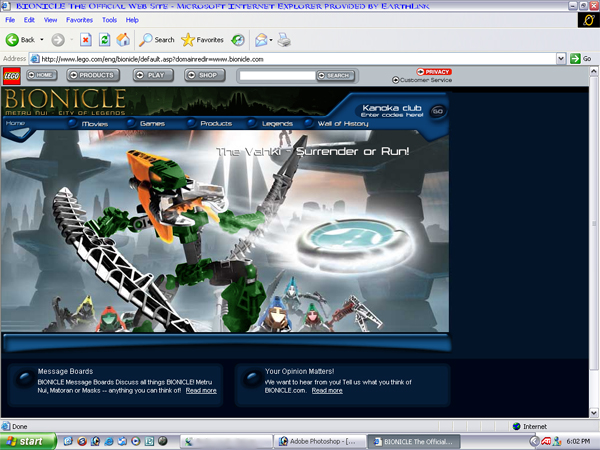Viewport: 600px width, 450px height.
Task: Click the Internet zone globe in status bar
Action: (x=517, y=426)
